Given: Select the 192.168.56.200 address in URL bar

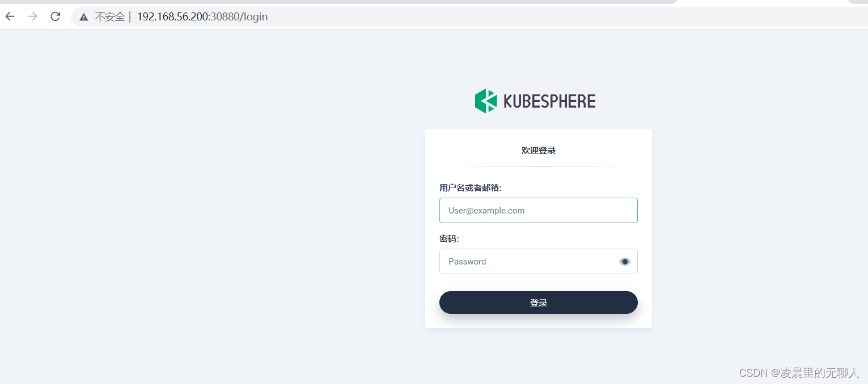Looking at the screenshot, I should [x=173, y=17].
